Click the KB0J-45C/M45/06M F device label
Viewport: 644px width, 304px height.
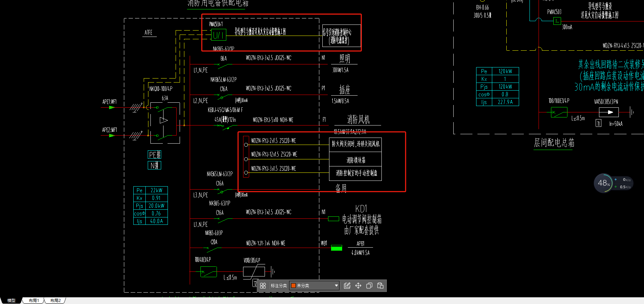(225, 110)
